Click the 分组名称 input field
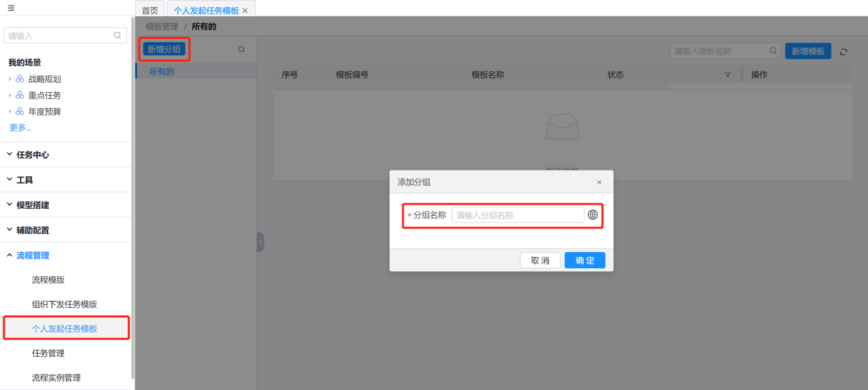Image resolution: width=868 pixels, height=390 pixels. 517,215
